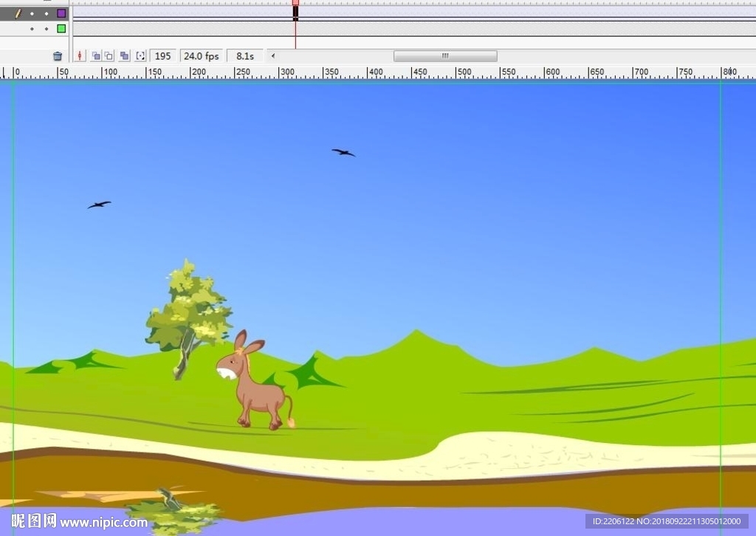
Task: Click the Center Frame playhead button
Action: pos(80,56)
